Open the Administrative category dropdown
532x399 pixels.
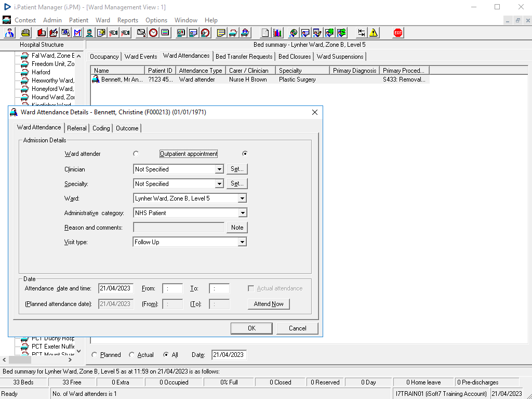point(242,213)
